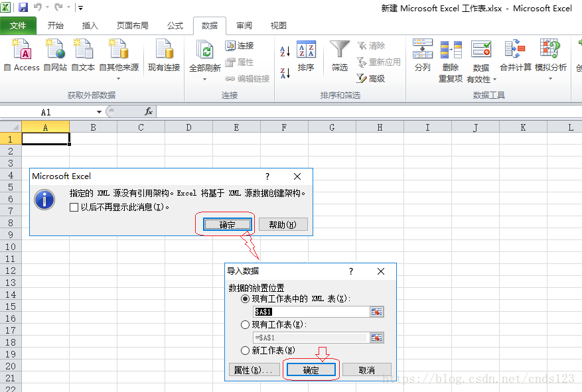Select row 15 header
This screenshot has width=582, height=392.
pos(11,306)
